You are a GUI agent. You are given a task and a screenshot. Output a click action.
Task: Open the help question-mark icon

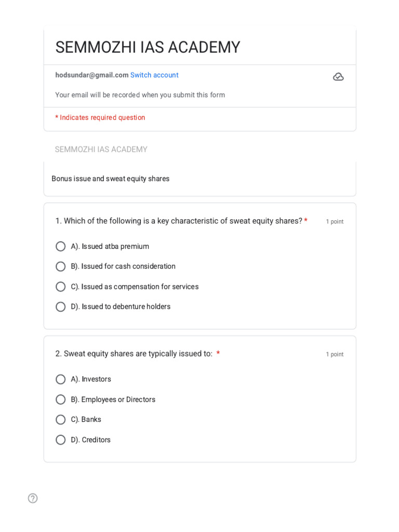(33, 498)
